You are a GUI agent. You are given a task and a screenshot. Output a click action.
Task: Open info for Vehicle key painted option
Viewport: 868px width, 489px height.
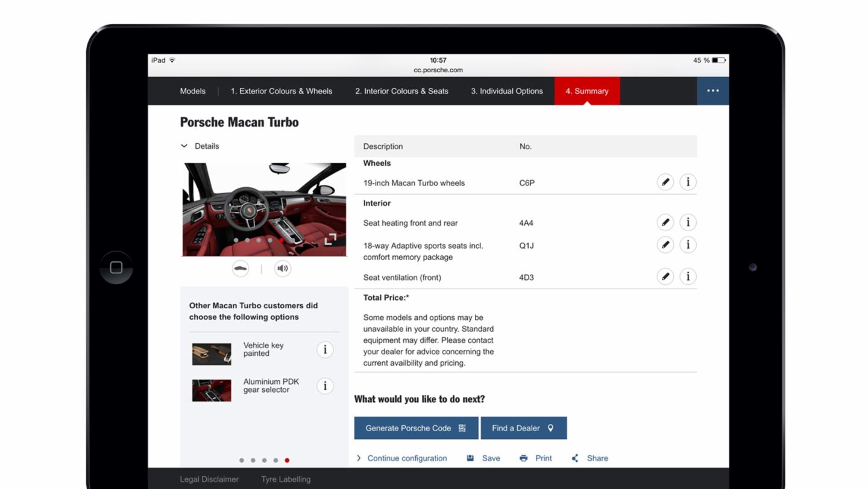coord(325,349)
